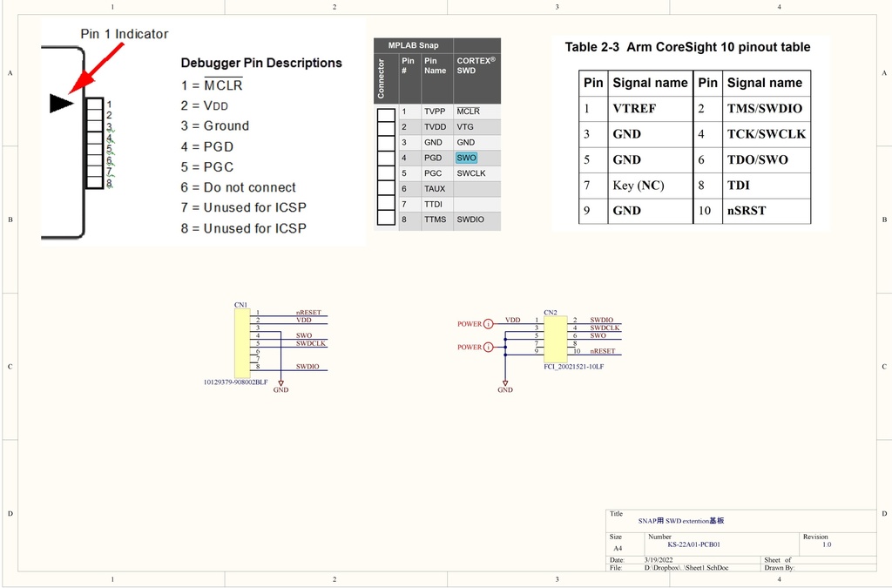892x588 pixels.
Task: Click the black Pin 1 triangle marker
Action: [62, 103]
